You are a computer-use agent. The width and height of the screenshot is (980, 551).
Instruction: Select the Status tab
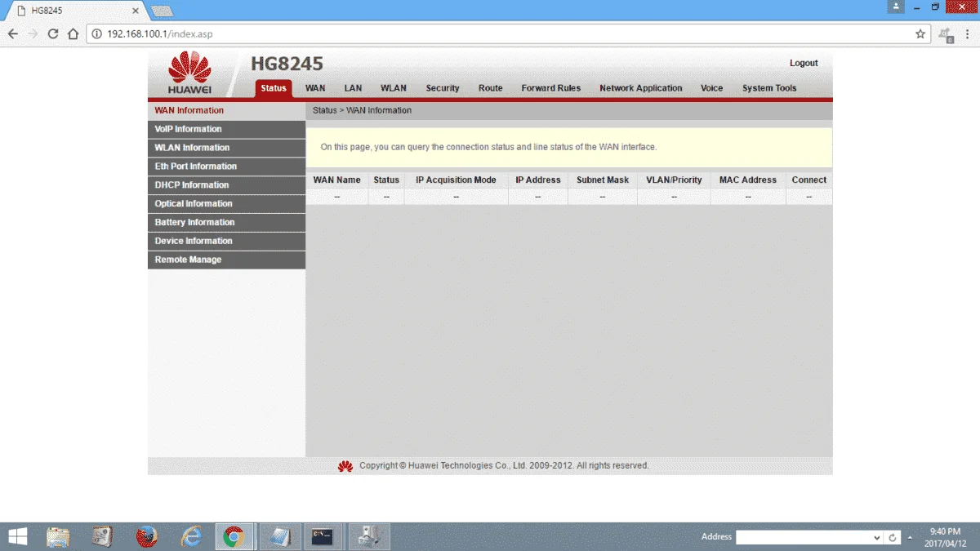(274, 88)
